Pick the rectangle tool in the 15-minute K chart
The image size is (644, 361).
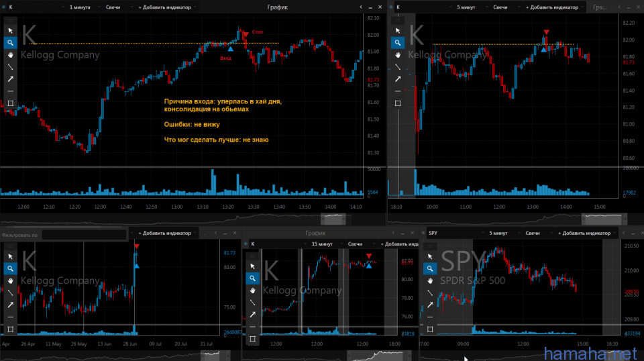pos(252,339)
